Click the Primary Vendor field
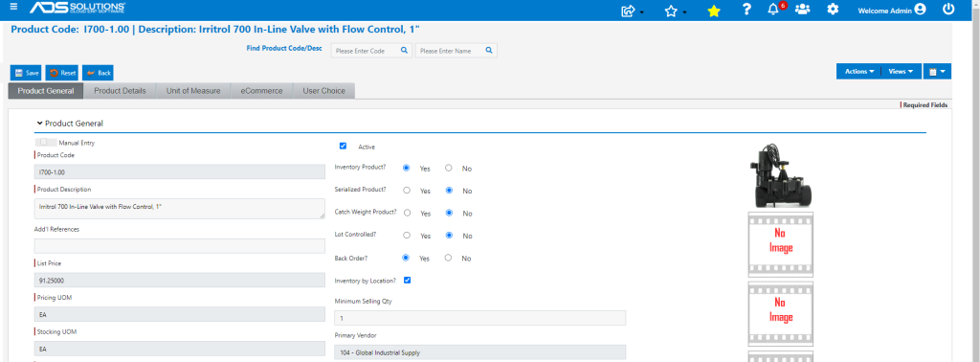 tap(480, 352)
